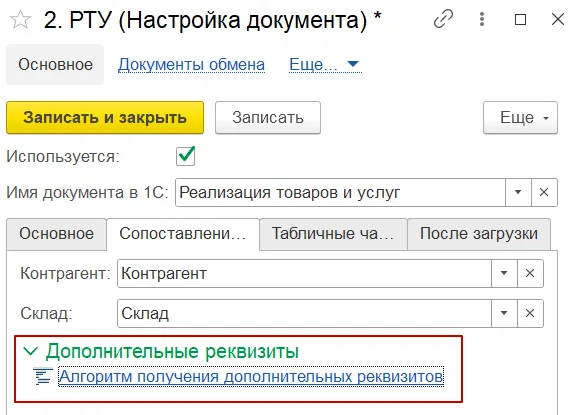572x415 pixels.
Task: Copy link to this form via chain icon
Action: 443,19
